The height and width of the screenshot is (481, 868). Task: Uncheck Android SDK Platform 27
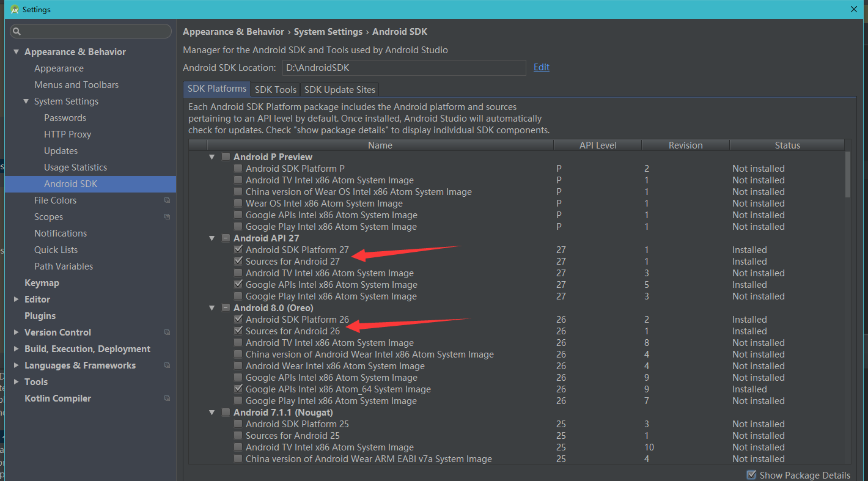[x=238, y=250]
